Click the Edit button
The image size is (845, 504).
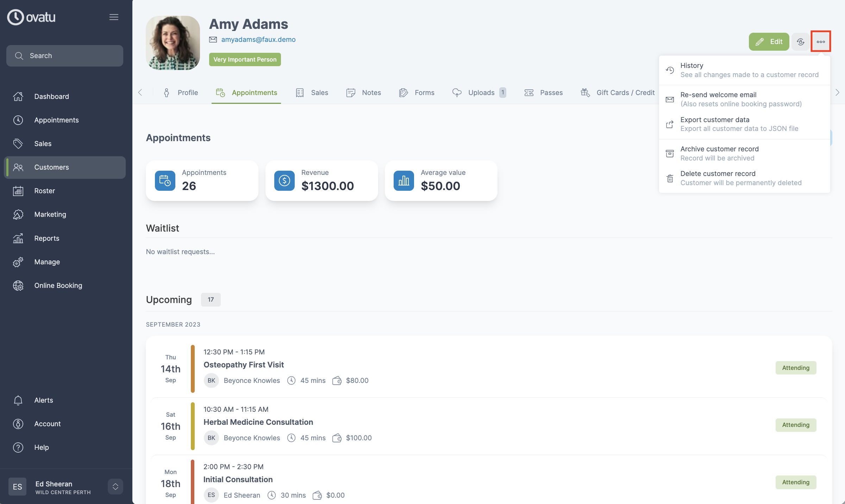(769, 42)
